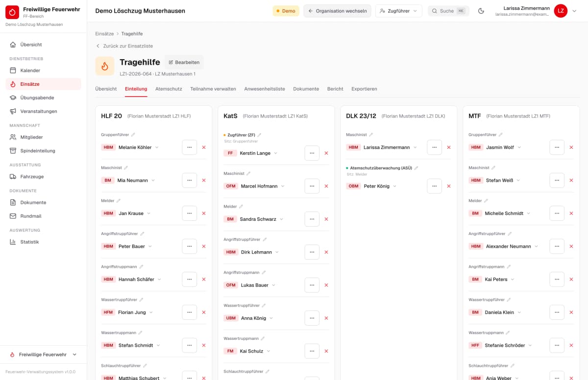Viewport: 588px width, 380px height.
Task: Remove Jan Krause with the red X
Action: point(204,214)
